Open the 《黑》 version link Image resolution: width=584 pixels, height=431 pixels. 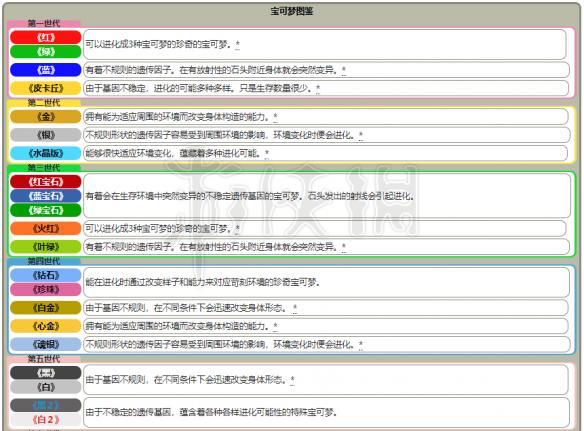tap(46, 373)
